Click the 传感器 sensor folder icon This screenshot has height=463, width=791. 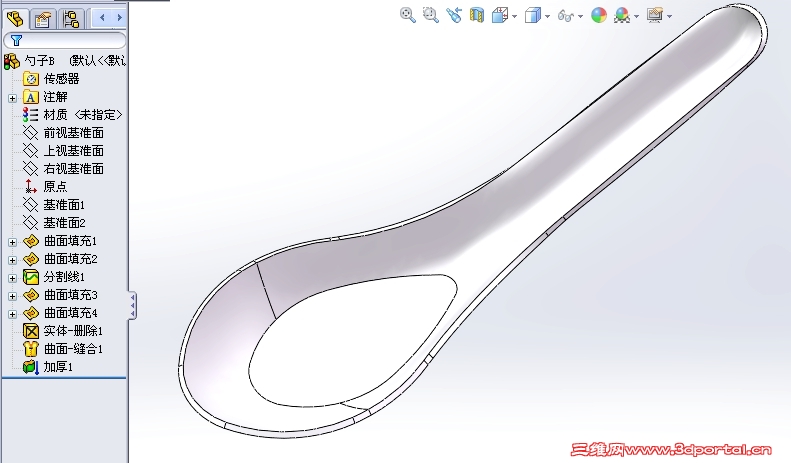(31, 79)
